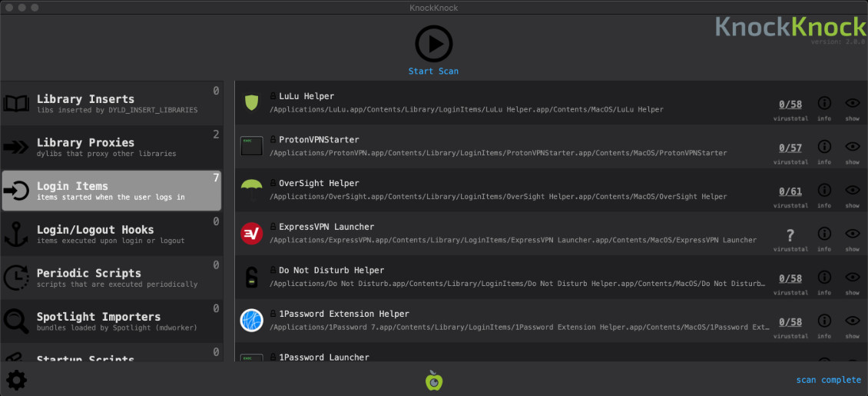
Task: Open VirusTotal result 0/57 for ProtonVPNStarter
Action: 790,148
